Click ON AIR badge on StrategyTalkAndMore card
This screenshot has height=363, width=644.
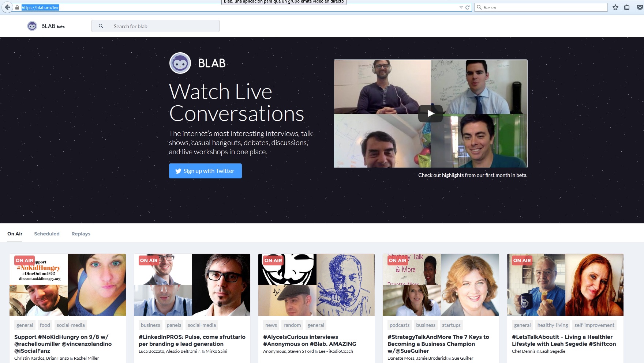click(397, 260)
